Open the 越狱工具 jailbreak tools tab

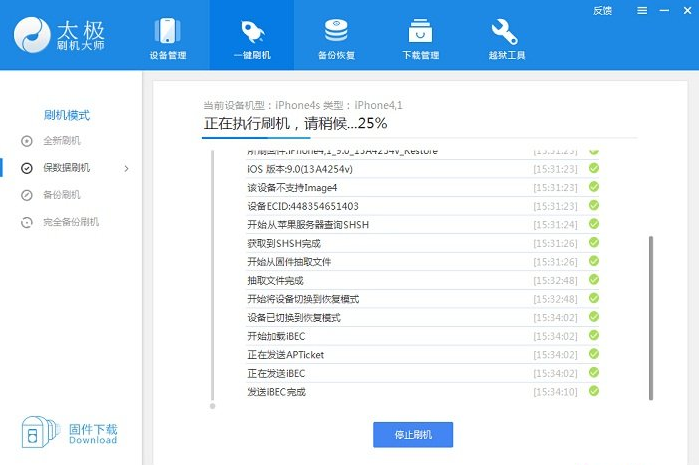(506, 38)
